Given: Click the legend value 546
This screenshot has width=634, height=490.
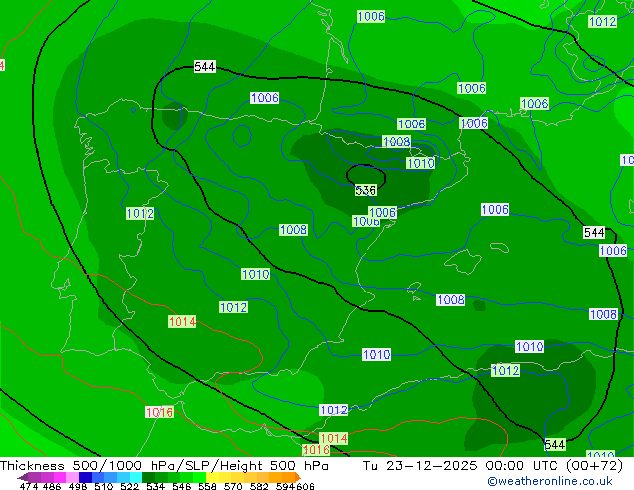Looking at the screenshot, I should pos(181,486).
